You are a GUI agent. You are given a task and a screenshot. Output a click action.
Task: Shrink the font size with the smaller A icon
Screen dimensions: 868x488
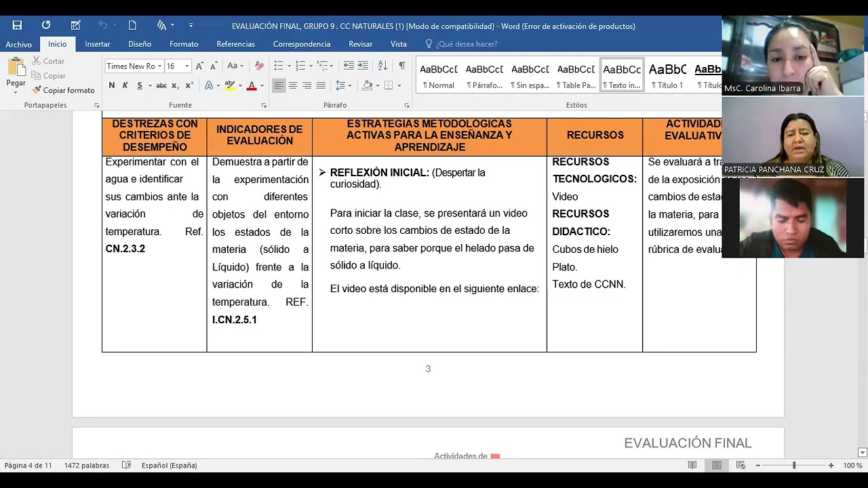pos(214,66)
